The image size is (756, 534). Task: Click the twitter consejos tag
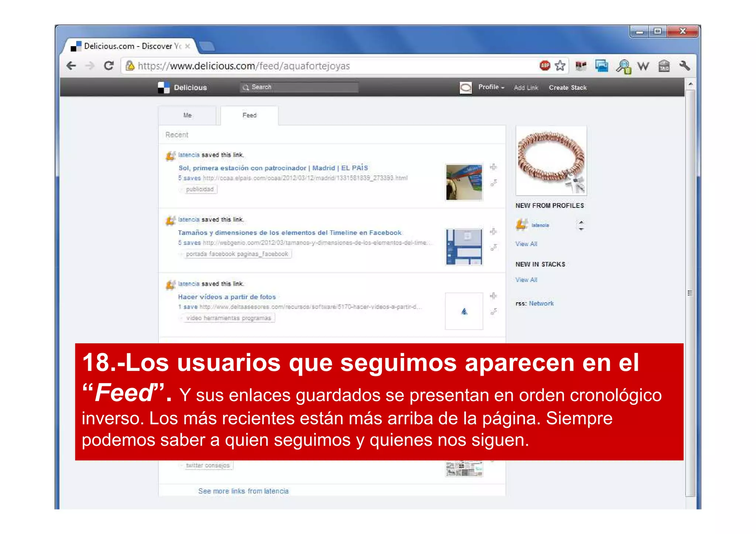pos(208,465)
